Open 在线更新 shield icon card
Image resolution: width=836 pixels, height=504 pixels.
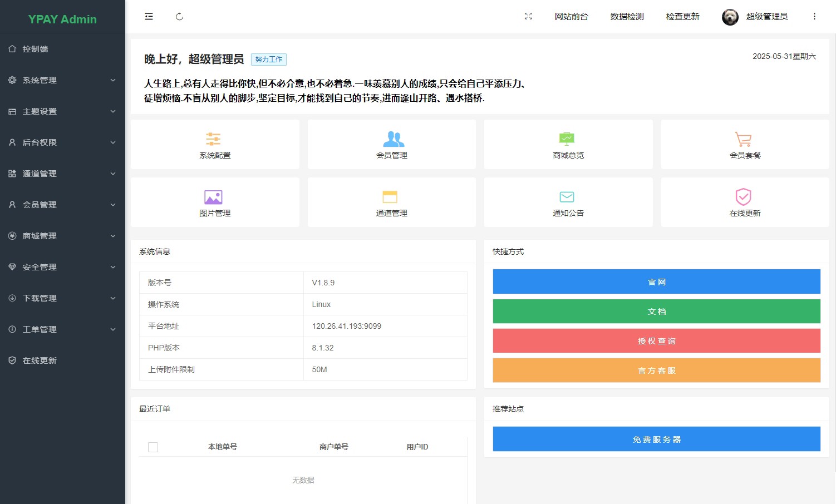pos(743,197)
